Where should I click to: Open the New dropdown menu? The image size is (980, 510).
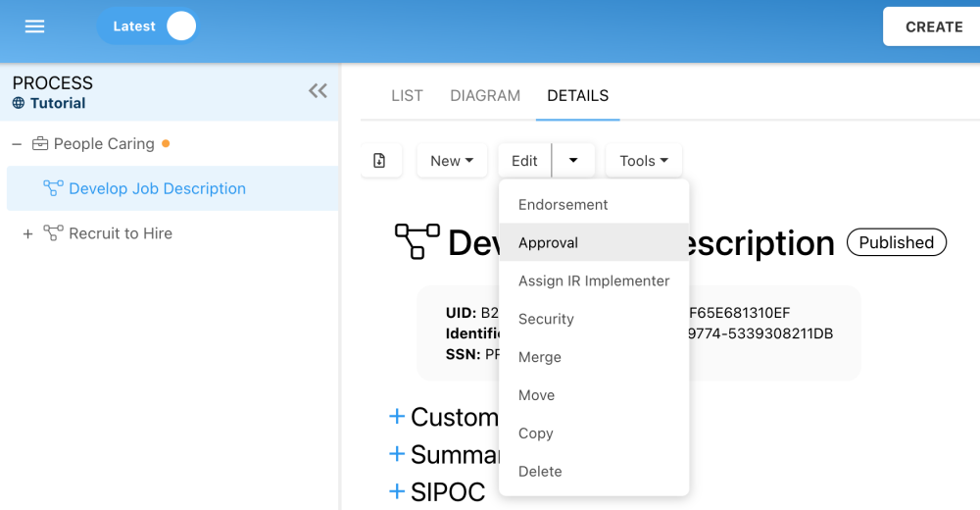tap(452, 161)
